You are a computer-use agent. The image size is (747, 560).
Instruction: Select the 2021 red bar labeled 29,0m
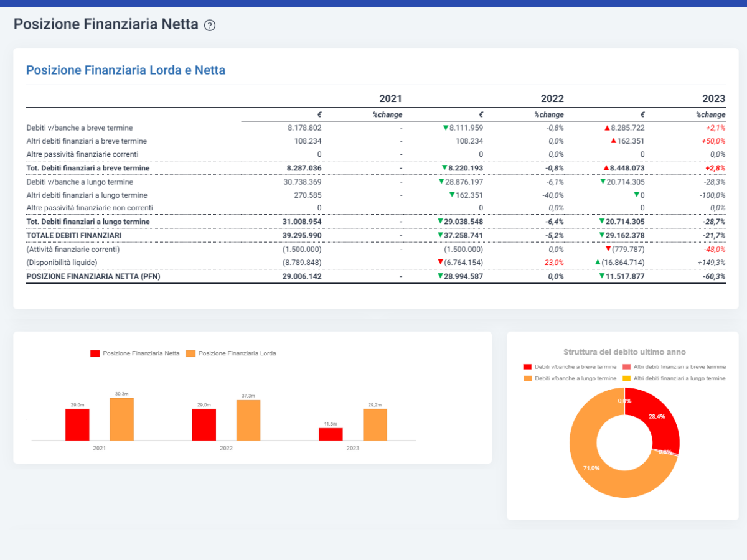pyautogui.click(x=77, y=424)
